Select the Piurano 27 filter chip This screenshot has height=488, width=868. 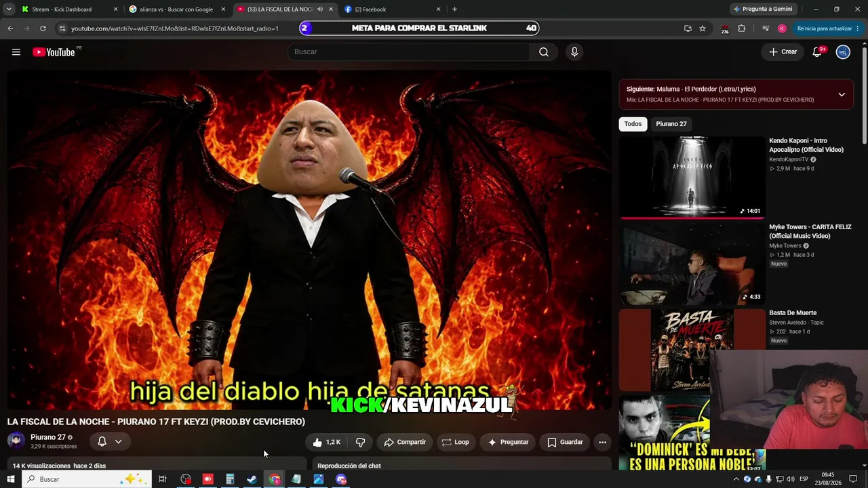[x=671, y=124]
